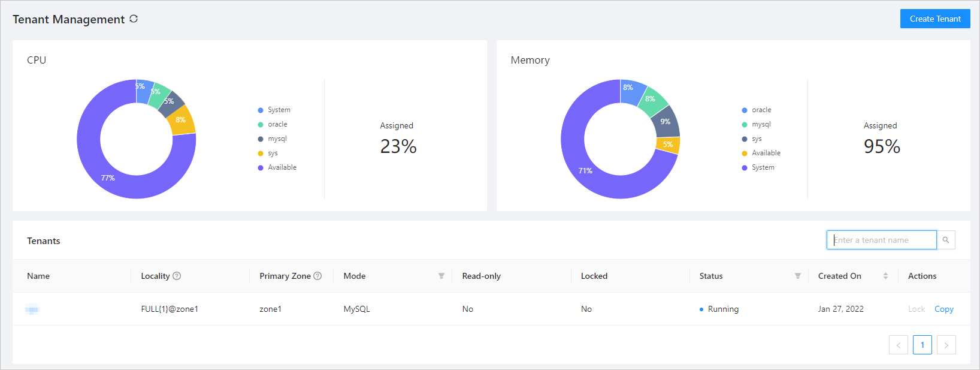Open the Mode column filter icon
The height and width of the screenshot is (370, 980).
coord(441,276)
